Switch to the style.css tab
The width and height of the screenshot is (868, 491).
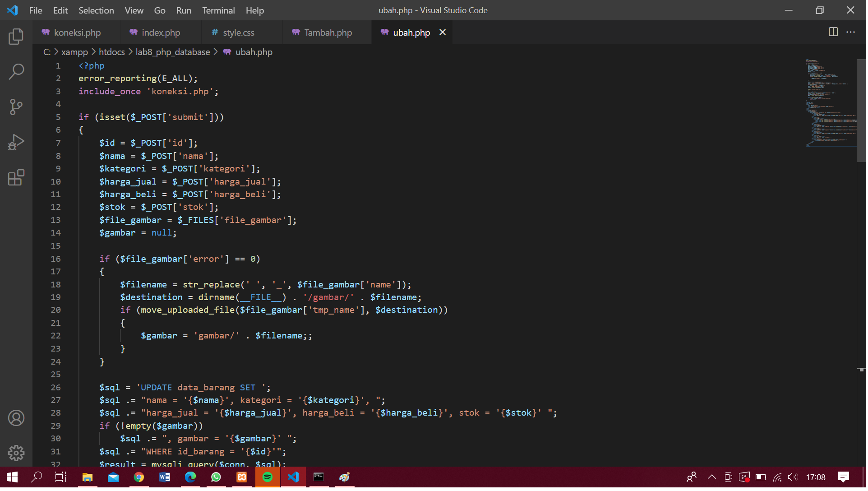239,32
